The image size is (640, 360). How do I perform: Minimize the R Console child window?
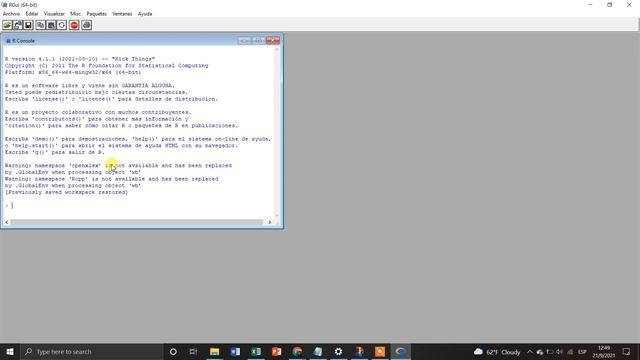244,40
